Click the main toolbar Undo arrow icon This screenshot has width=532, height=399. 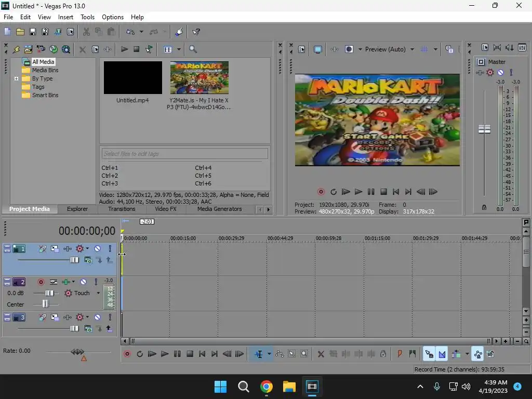(130, 32)
